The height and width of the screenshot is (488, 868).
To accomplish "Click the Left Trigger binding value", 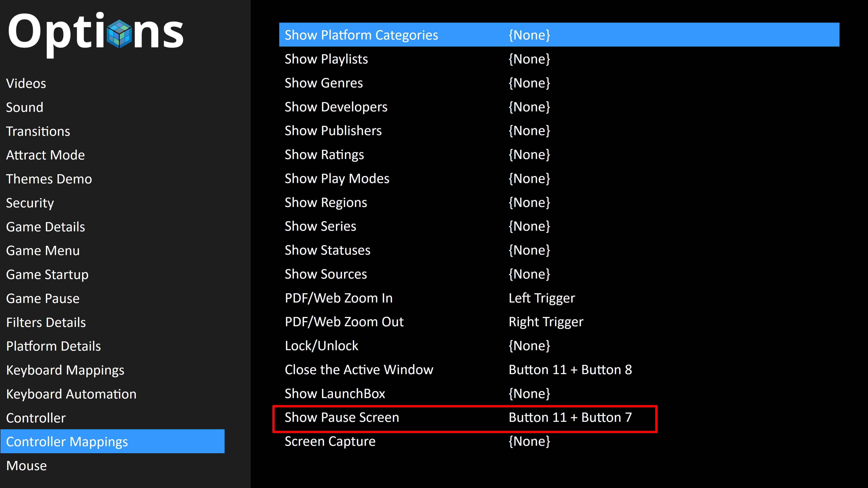I will click(x=542, y=298).
